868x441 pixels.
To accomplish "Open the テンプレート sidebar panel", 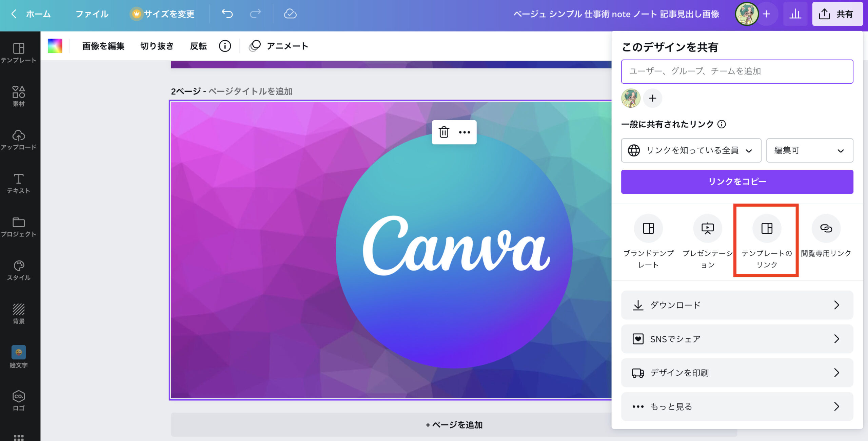I will [19, 53].
